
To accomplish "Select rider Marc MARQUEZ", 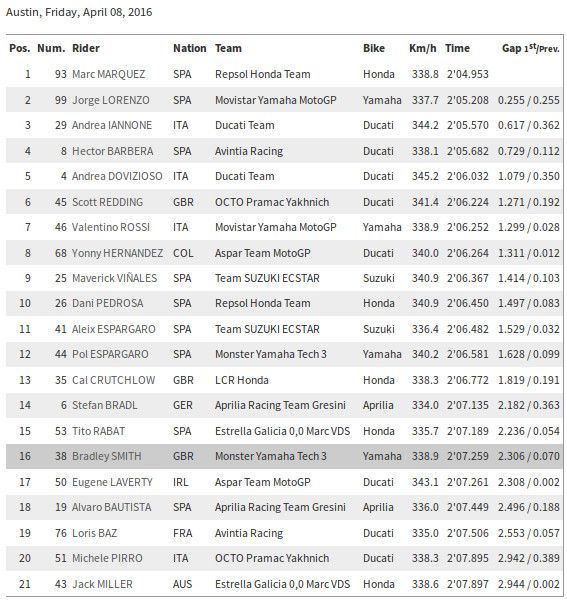I will click(109, 74).
